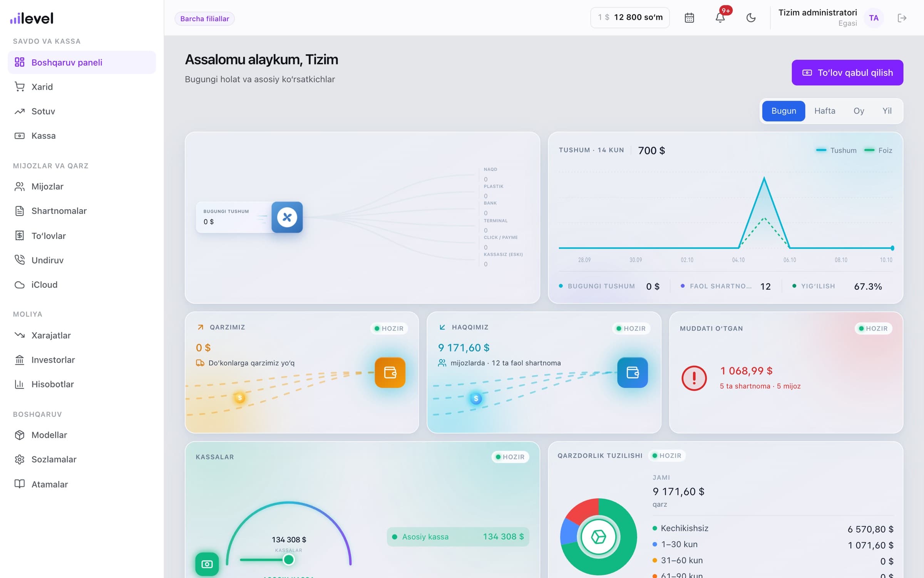
Task: Click the green cash icon in Kassalar
Action: (207, 564)
